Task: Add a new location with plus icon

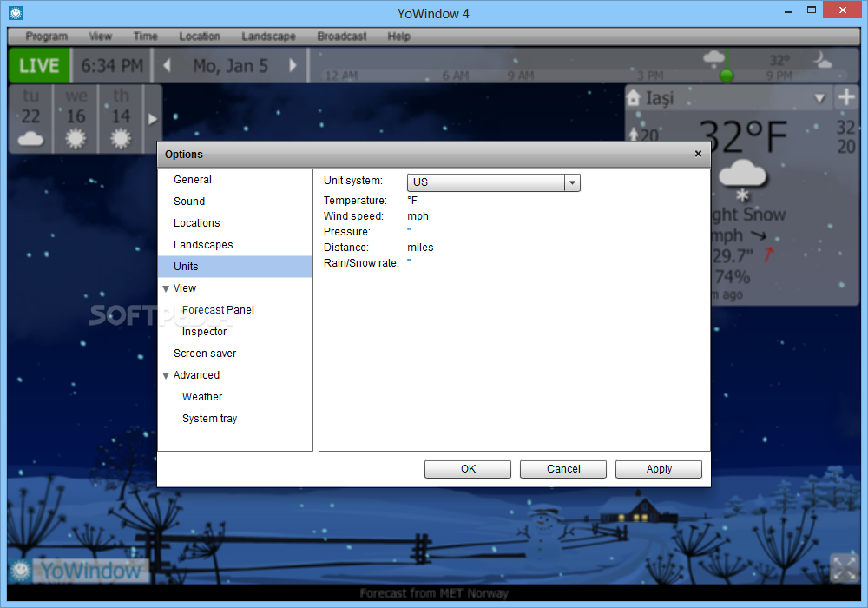Action: [845, 97]
